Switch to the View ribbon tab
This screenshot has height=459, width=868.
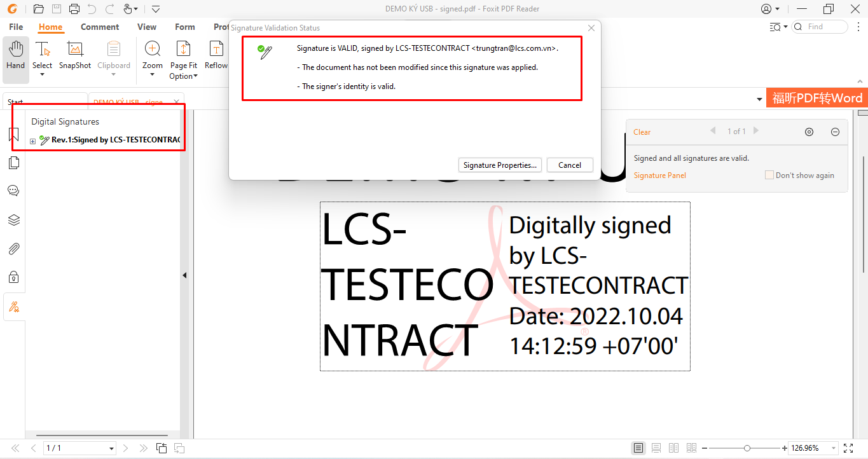[x=147, y=27]
